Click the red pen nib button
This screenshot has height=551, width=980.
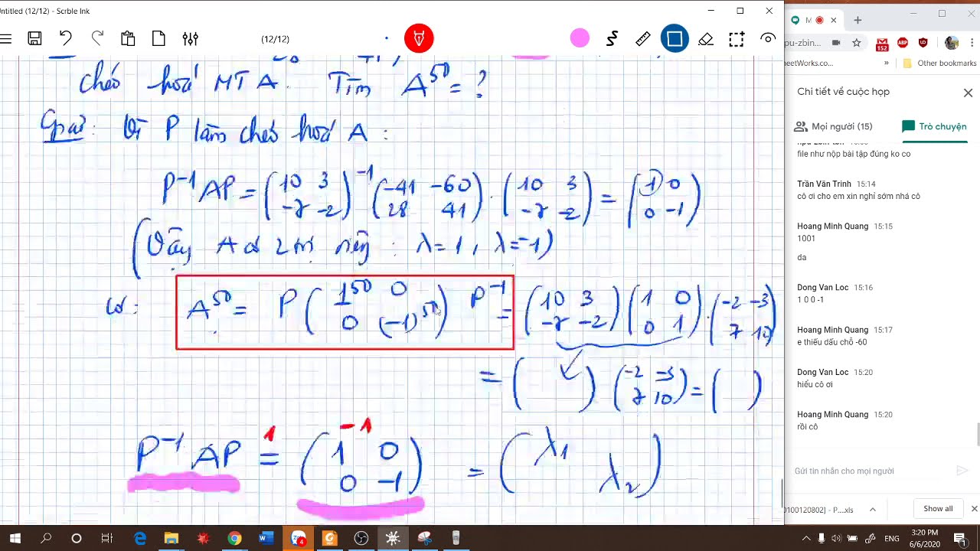419,38
